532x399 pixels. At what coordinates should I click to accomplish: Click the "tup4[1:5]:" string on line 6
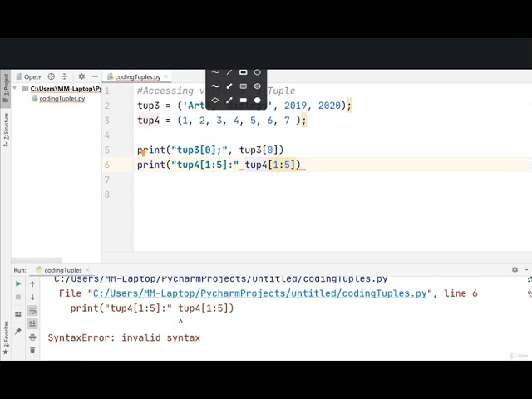205,165
